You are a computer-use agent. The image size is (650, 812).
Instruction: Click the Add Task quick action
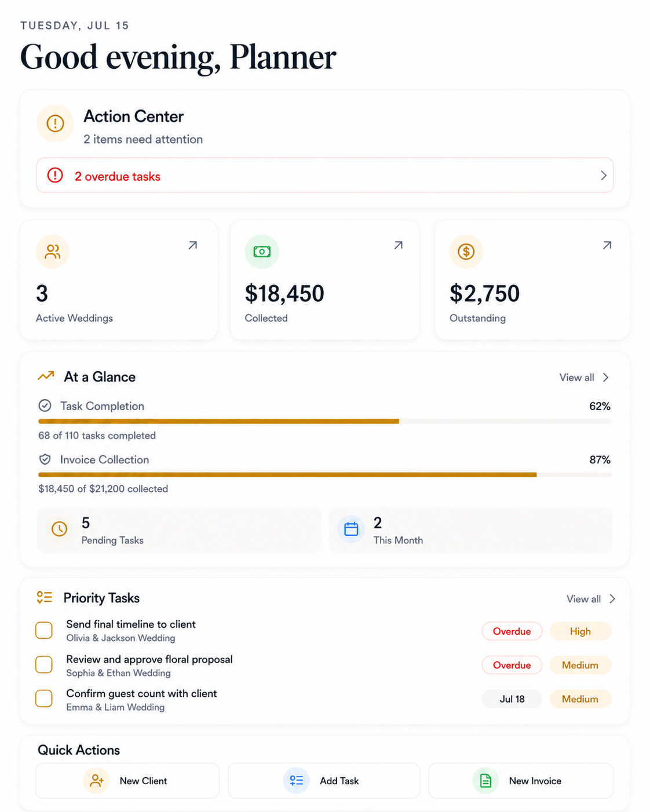(x=324, y=781)
